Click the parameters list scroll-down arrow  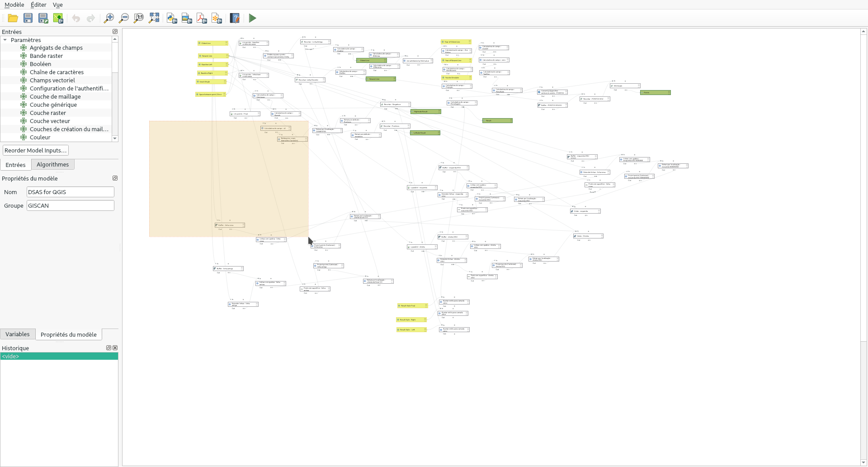coord(115,138)
